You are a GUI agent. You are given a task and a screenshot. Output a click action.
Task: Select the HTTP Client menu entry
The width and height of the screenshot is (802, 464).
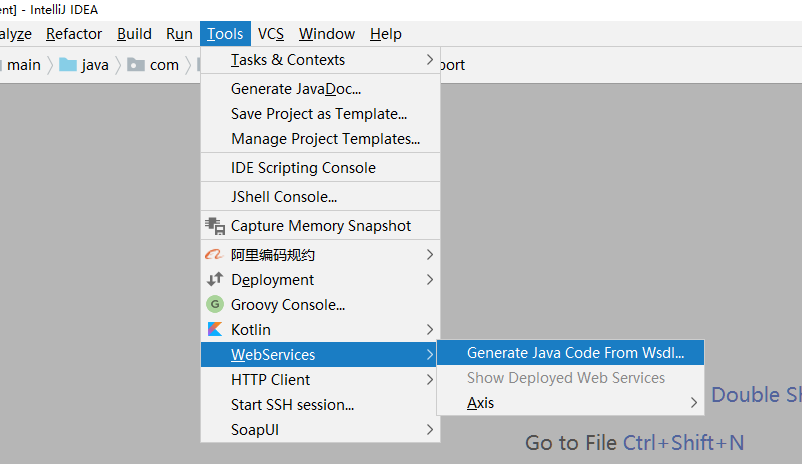point(320,380)
